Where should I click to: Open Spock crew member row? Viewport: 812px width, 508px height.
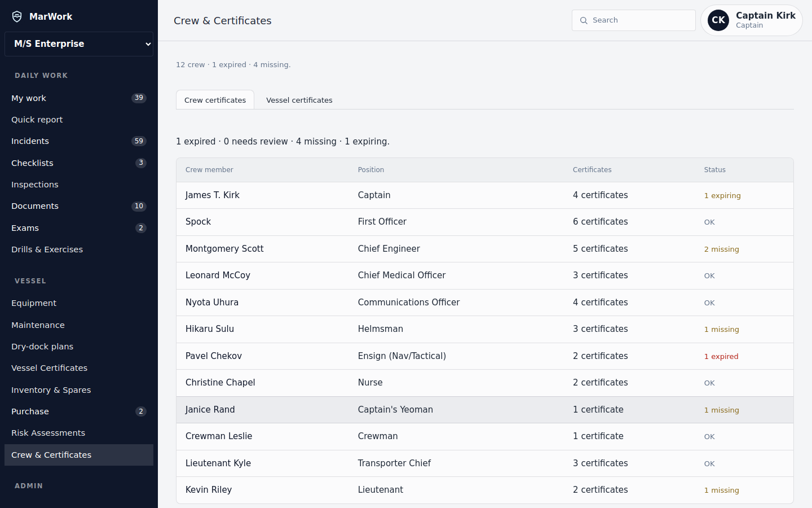click(485, 222)
